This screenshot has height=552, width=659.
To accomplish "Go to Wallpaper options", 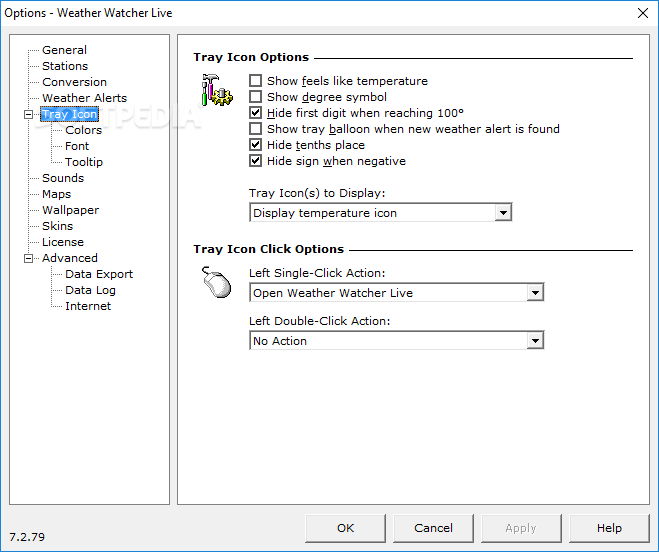I will (70, 210).
